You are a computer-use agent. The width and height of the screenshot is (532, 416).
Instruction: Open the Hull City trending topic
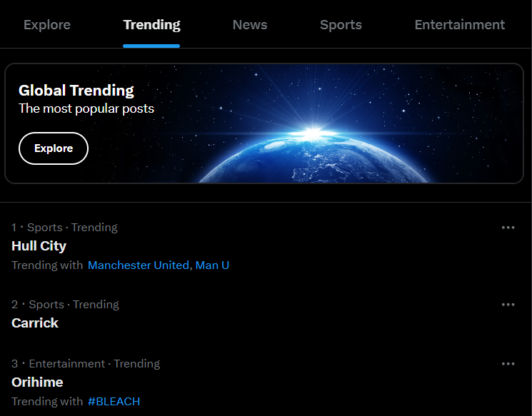click(x=39, y=245)
